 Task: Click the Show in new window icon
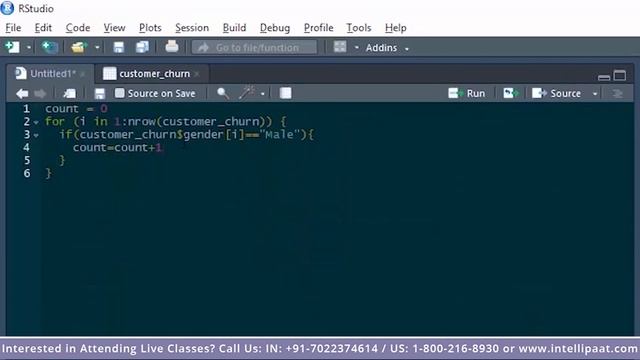point(69,93)
